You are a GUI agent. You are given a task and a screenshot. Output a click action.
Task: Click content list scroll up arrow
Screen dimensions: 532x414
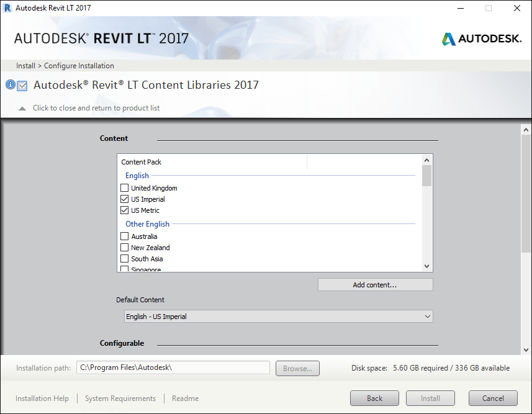tap(427, 160)
